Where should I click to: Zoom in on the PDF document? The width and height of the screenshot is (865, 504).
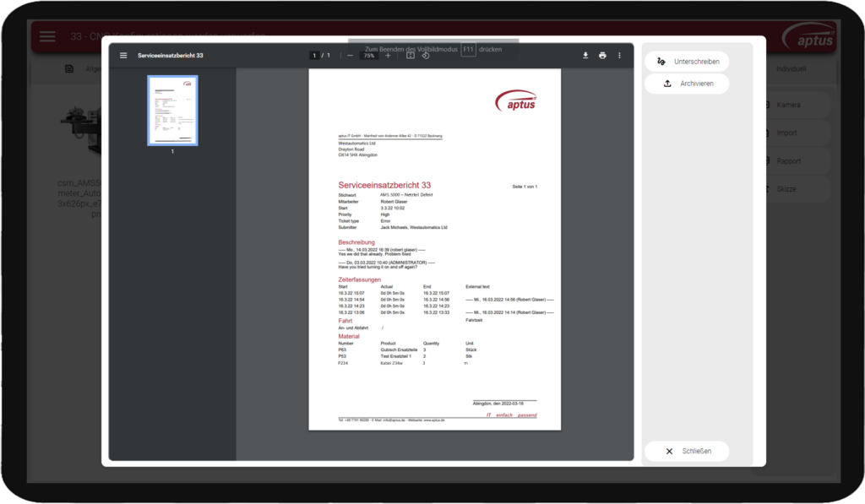point(388,55)
